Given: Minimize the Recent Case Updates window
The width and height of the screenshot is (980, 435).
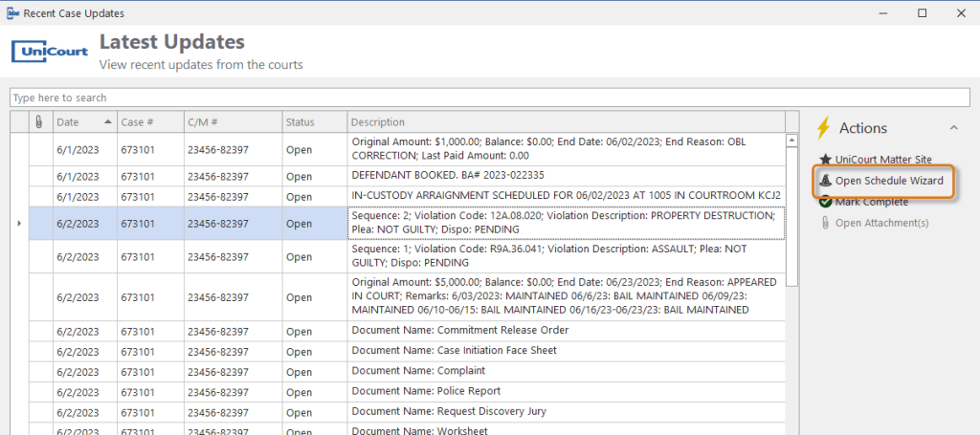Looking at the screenshot, I should click(883, 13).
